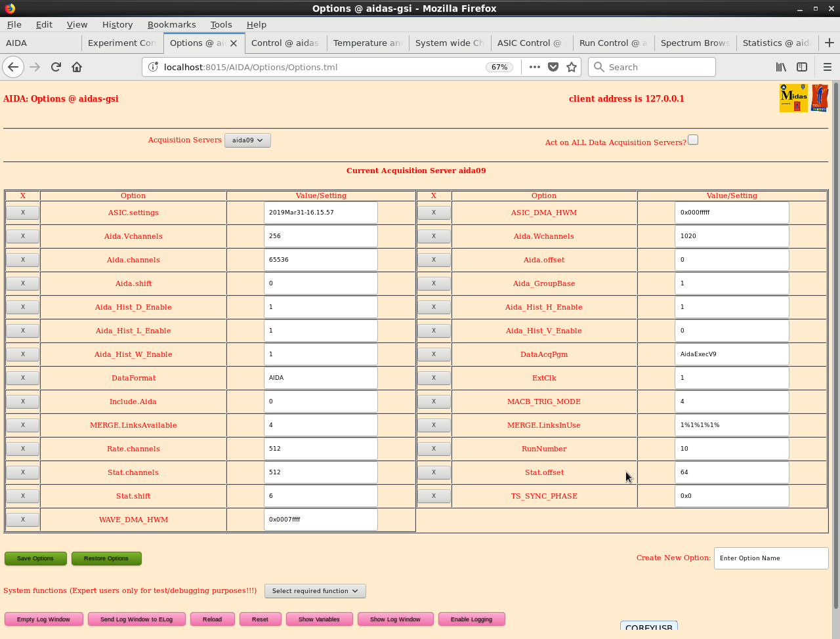The height and width of the screenshot is (639, 840).
Task: Open the page actions three-dot icon
Action: click(534, 67)
